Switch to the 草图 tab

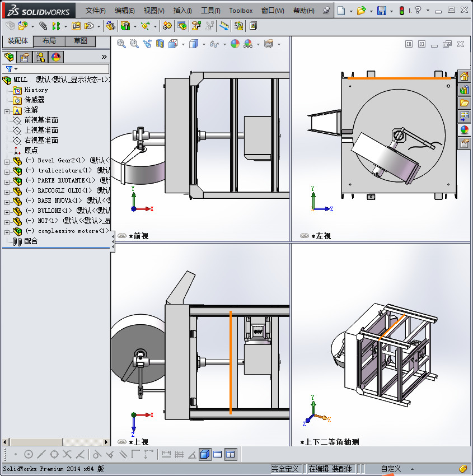(x=81, y=41)
